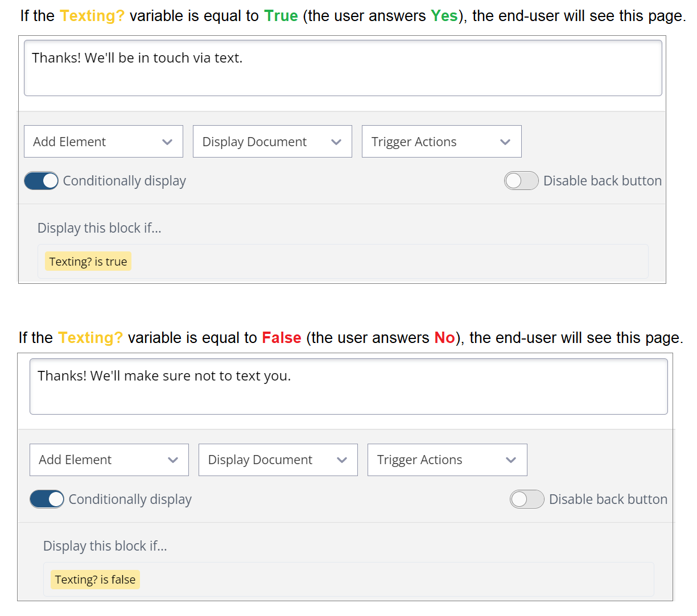
Task: Click the chevron on the bottom Display Document selector
Action: coord(343,460)
